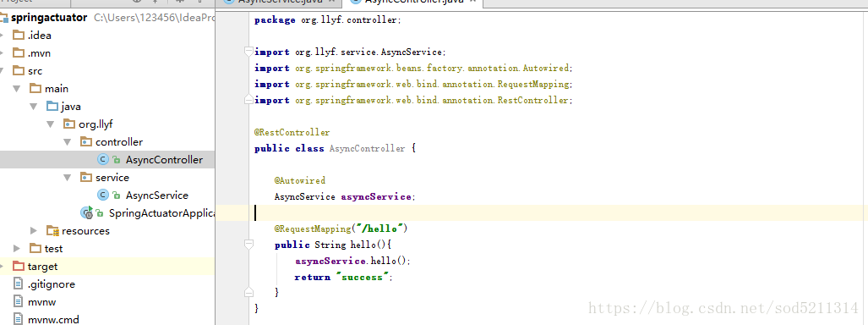
Task: Collapse the org.llyf package arrow
Action: 51,124
